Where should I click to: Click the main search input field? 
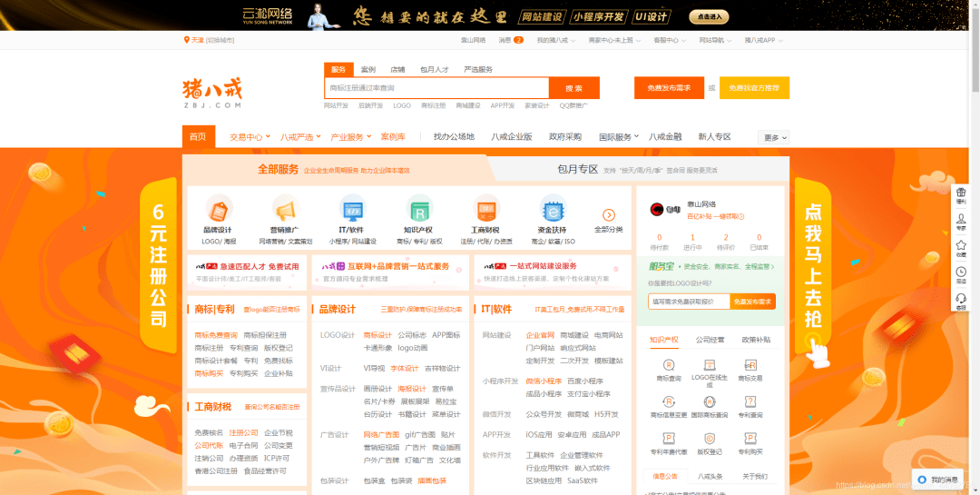436,88
